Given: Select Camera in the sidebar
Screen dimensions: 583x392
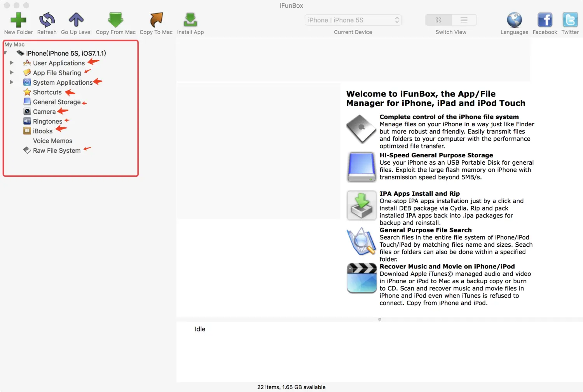Looking at the screenshot, I should (x=44, y=112).
